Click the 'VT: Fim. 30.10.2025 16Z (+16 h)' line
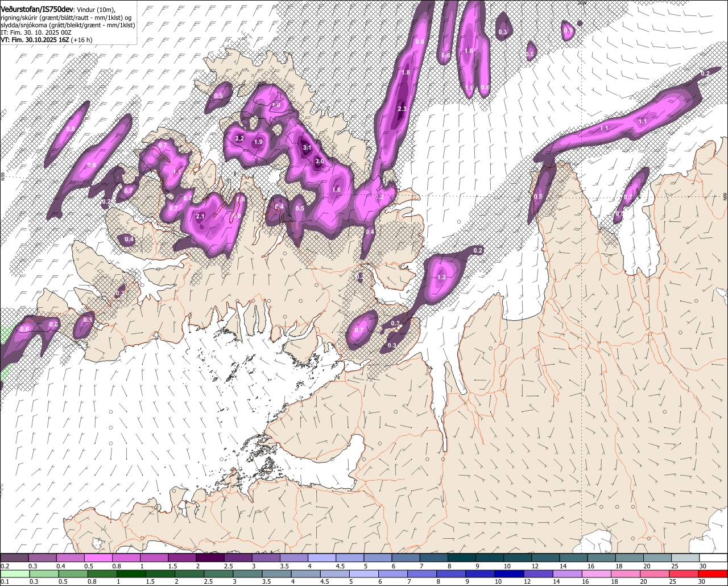Image resolution: width=728 pixels, height=586 pixels. pos(46,40)
